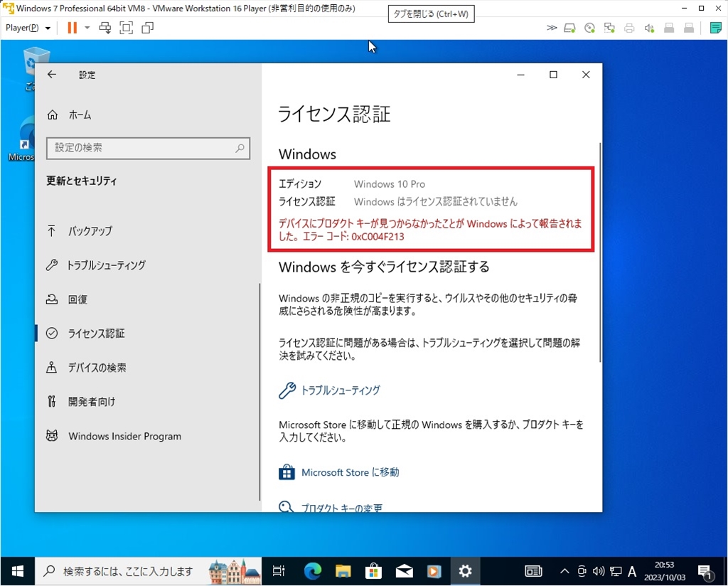The width and height of the screenshot is (728, 586).
Task: Open Task View on the taskbar
Action: pos(279,571)
